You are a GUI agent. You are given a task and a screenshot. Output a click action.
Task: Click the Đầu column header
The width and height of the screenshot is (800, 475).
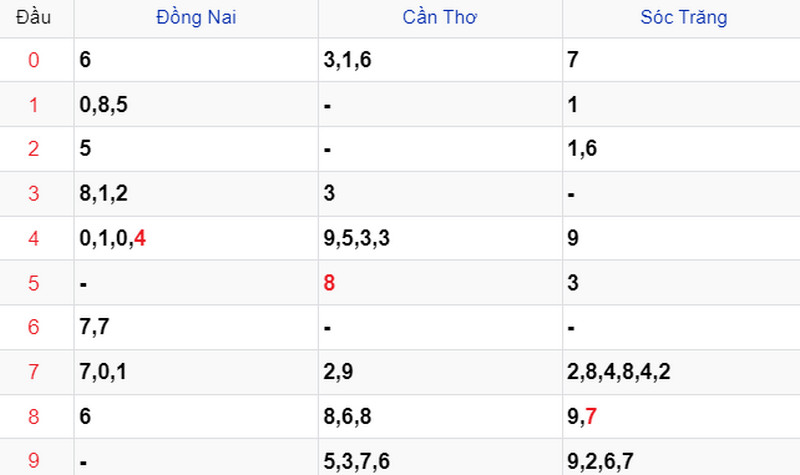pos(34,17)
